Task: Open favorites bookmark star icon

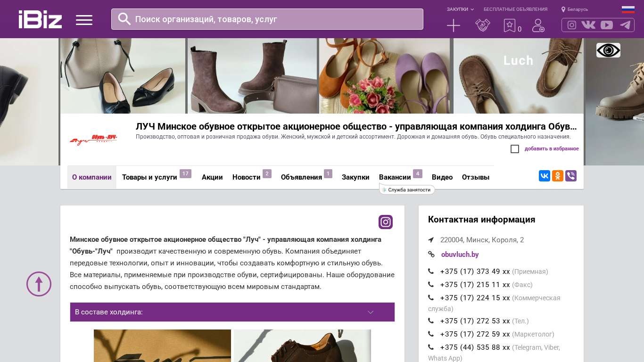Action: tap(510, 25)
